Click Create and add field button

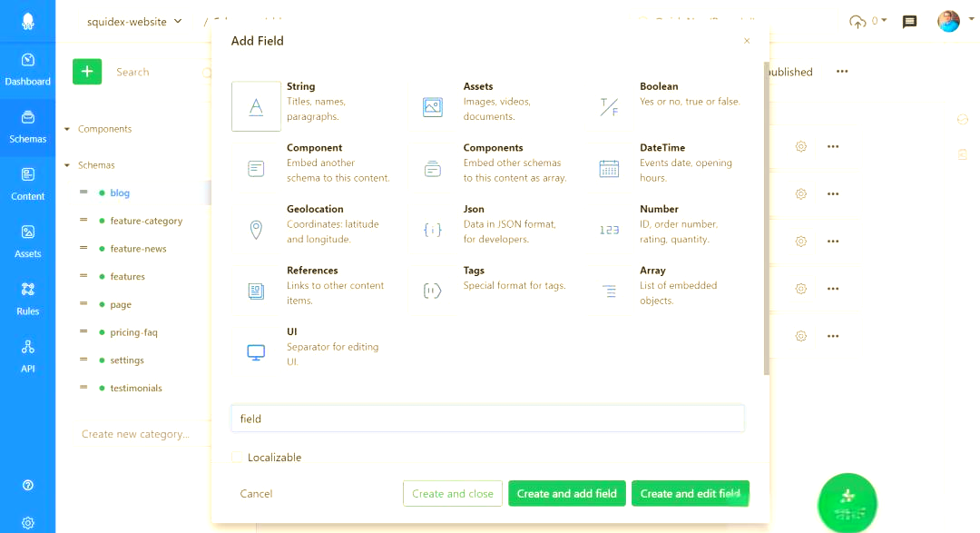click(567, 494)
